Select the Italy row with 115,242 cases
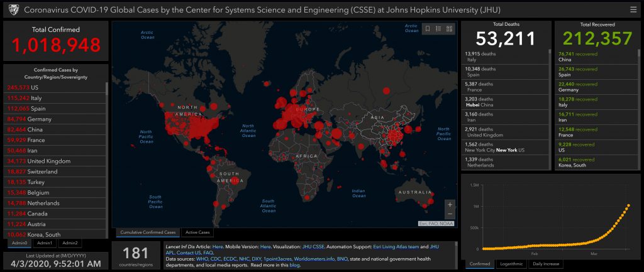This screenshot has width=644, height=272. tap(55, 98)
